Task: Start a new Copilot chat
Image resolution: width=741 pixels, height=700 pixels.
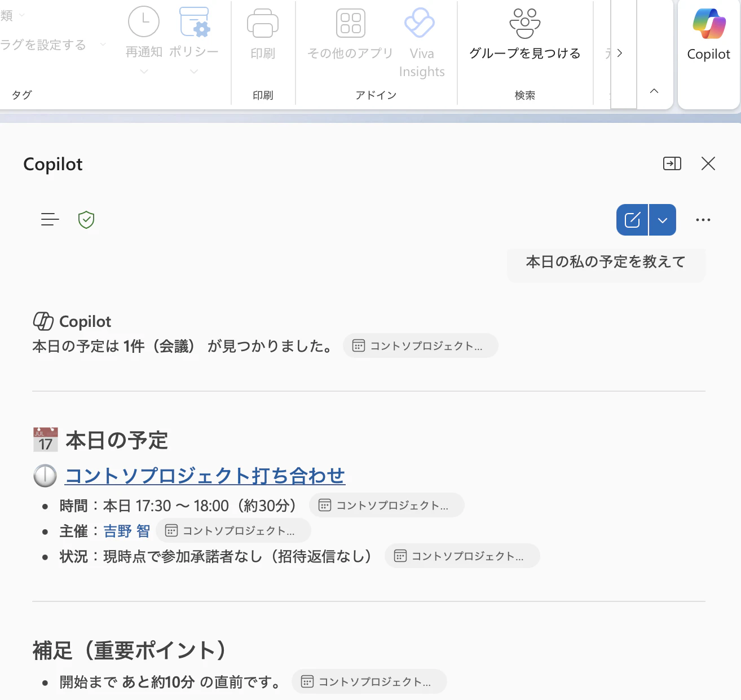Action: click(x=632, y=220)
